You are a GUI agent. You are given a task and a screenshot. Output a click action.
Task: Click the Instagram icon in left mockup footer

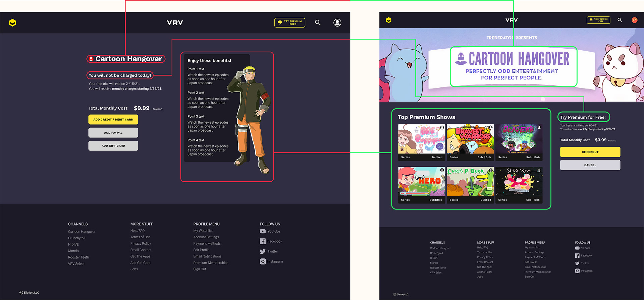click(263, 261)
